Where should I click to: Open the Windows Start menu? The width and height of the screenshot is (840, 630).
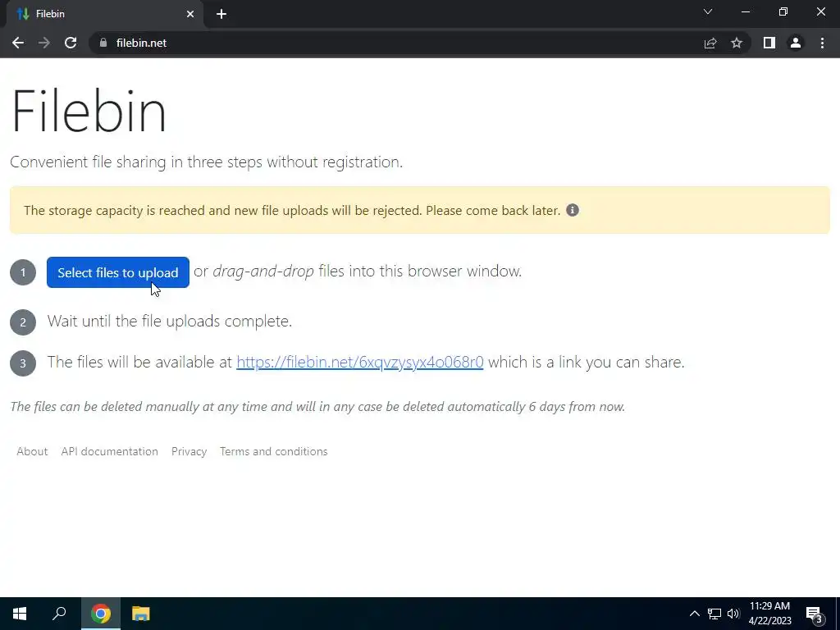(20, 614)
